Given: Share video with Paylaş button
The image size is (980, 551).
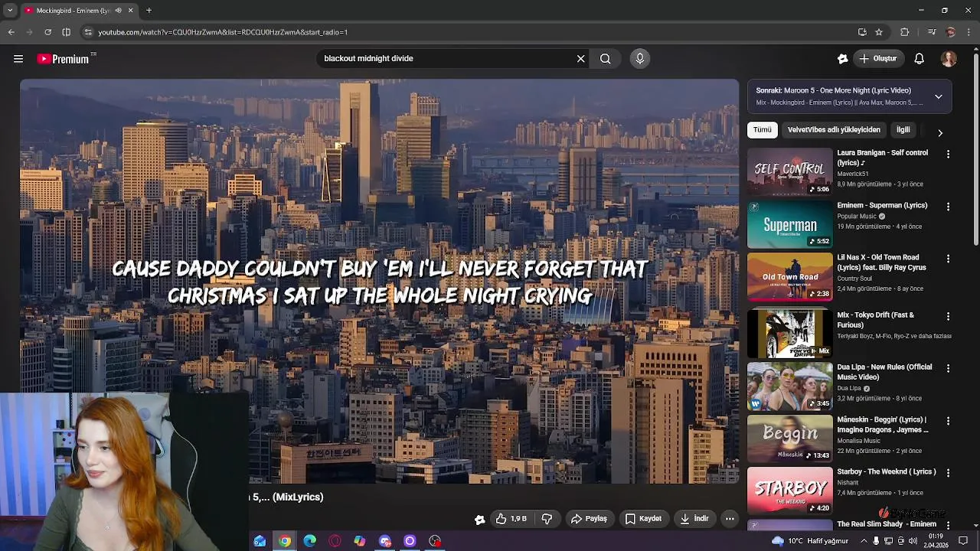Looking at the screenshot, I should pyautogui.click(x=589, y=519).
